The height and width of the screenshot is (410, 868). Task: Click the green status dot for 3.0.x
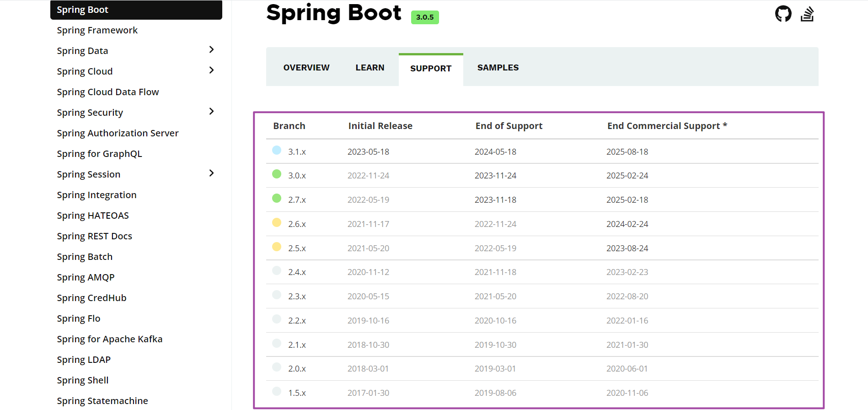pos(277,174)
